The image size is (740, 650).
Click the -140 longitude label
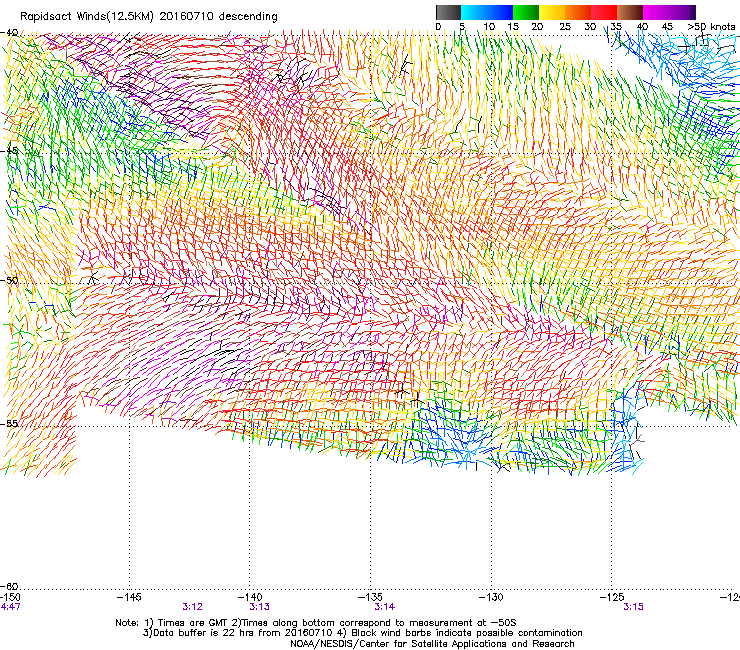249,597
